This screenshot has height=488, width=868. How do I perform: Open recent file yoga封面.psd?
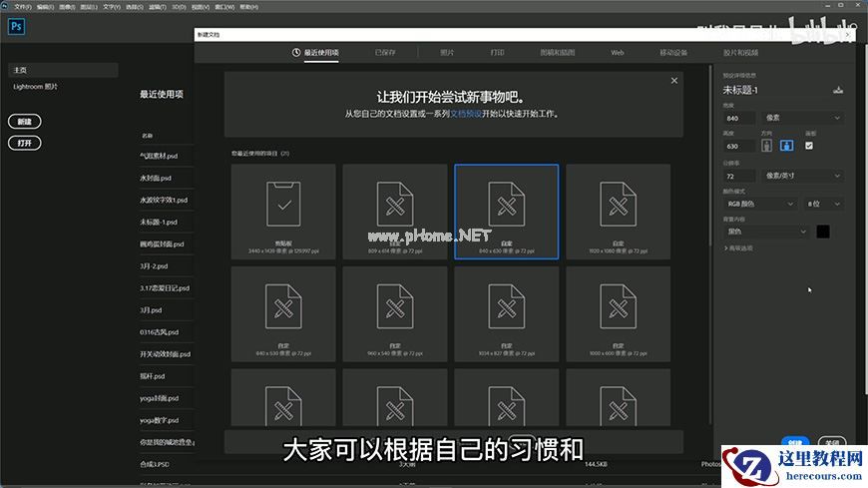[x=159, y=398]
